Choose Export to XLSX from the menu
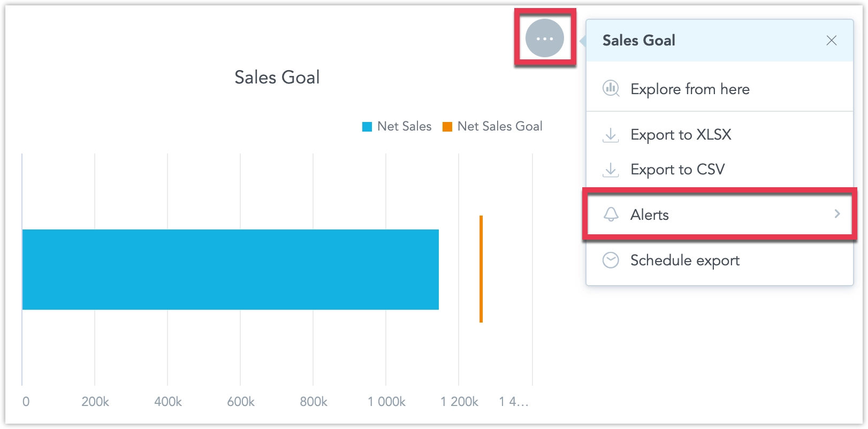 pos(680,135)
